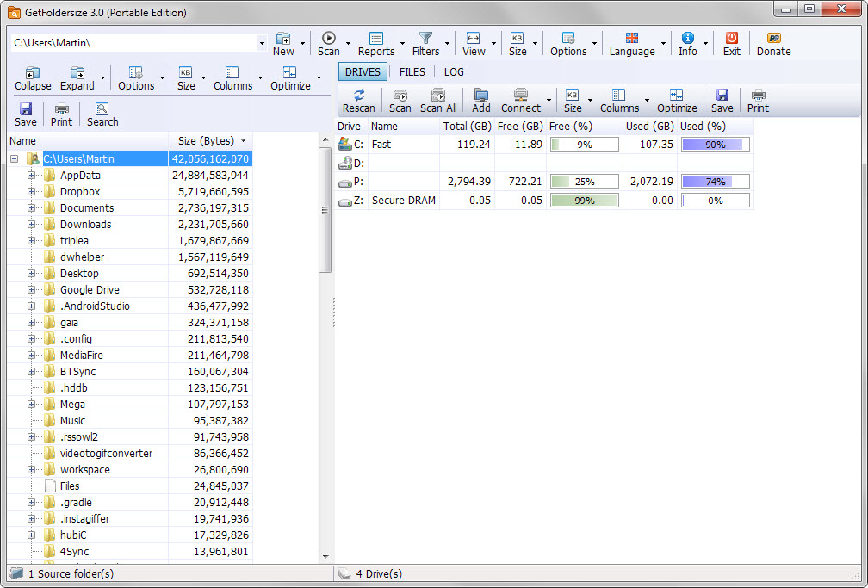Open the dropdown arrow next to New
Viewport: 868px width, 588px height.
tap(303, 43)
